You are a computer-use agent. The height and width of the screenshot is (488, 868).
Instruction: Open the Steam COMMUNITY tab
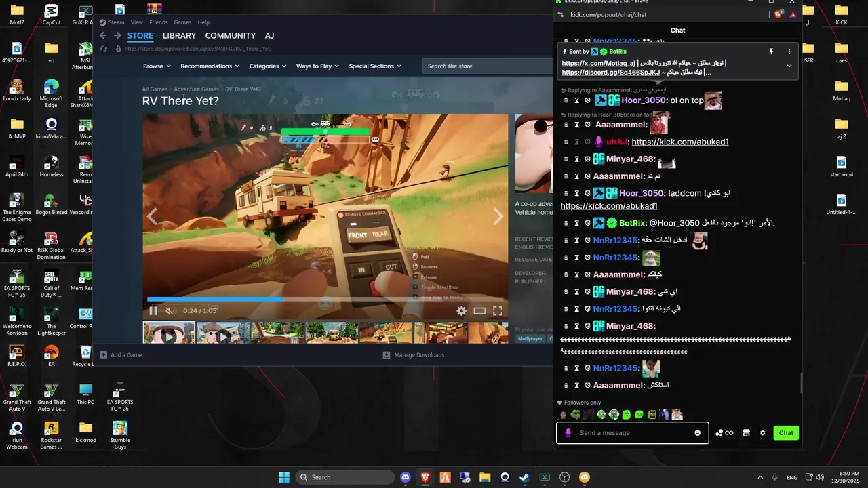[x=231, y=36]
